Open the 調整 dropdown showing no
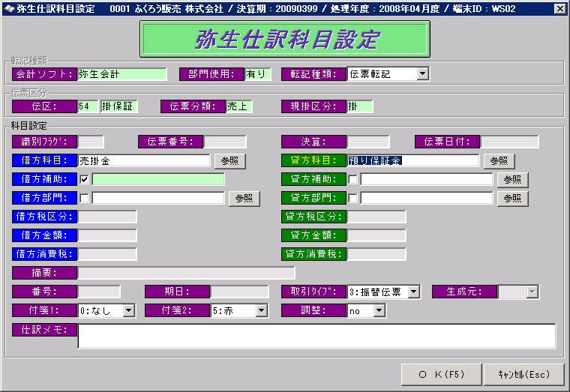The image size is (570, 392). point(379,310)
